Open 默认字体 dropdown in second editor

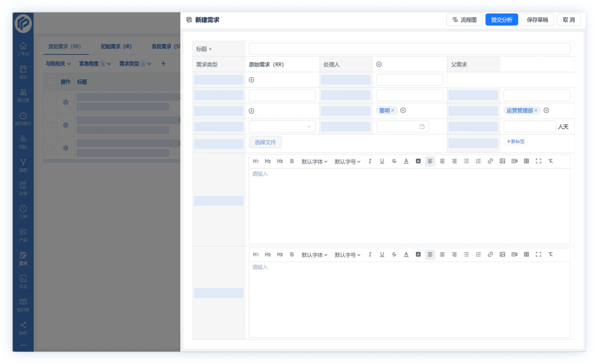(x=314, y=255)
